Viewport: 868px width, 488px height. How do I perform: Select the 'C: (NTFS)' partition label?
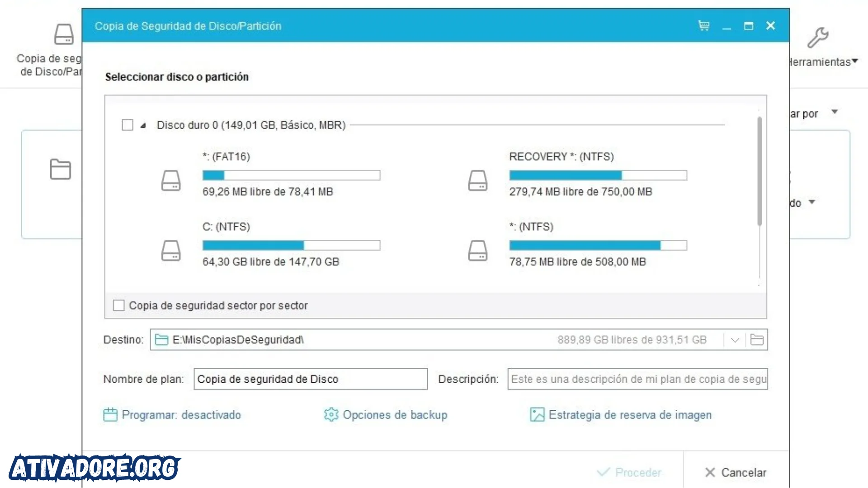(226, 226)
